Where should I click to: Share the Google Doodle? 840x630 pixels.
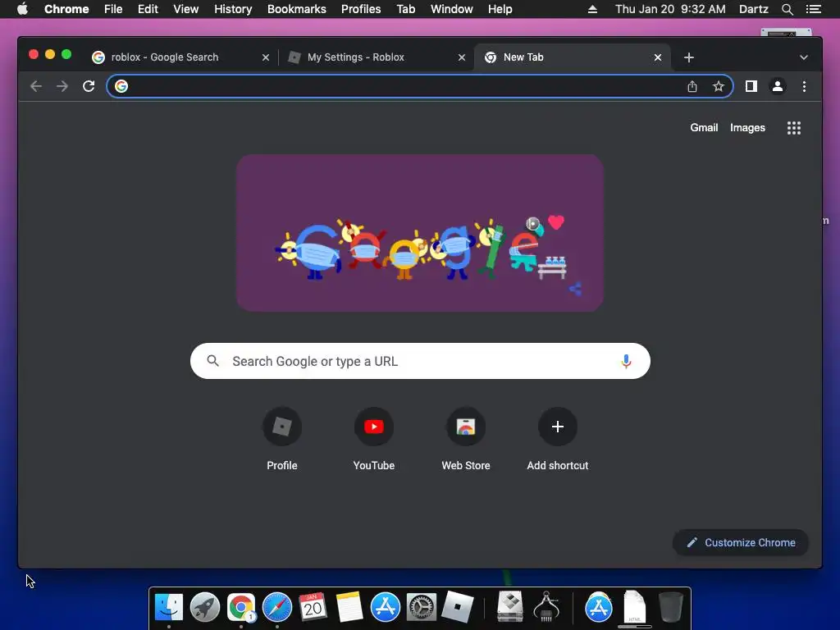point(575,290)
